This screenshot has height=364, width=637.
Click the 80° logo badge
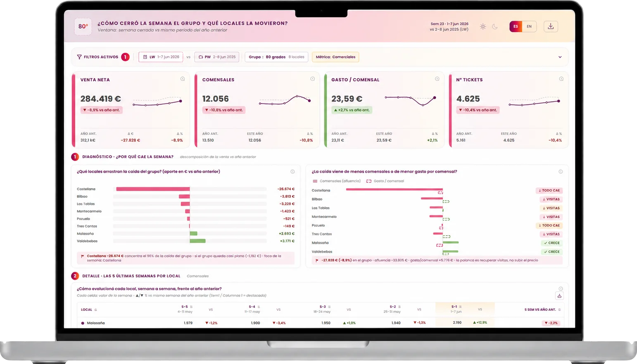point(83,26)
